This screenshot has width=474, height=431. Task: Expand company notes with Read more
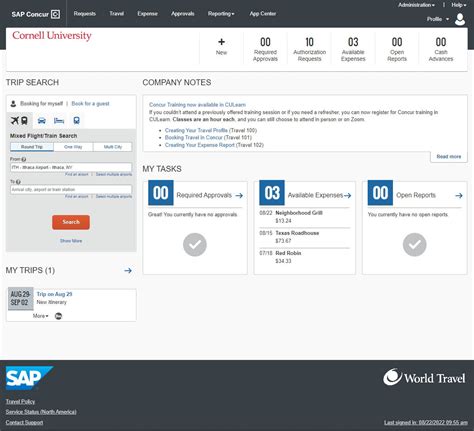click(x=449, y=156)
